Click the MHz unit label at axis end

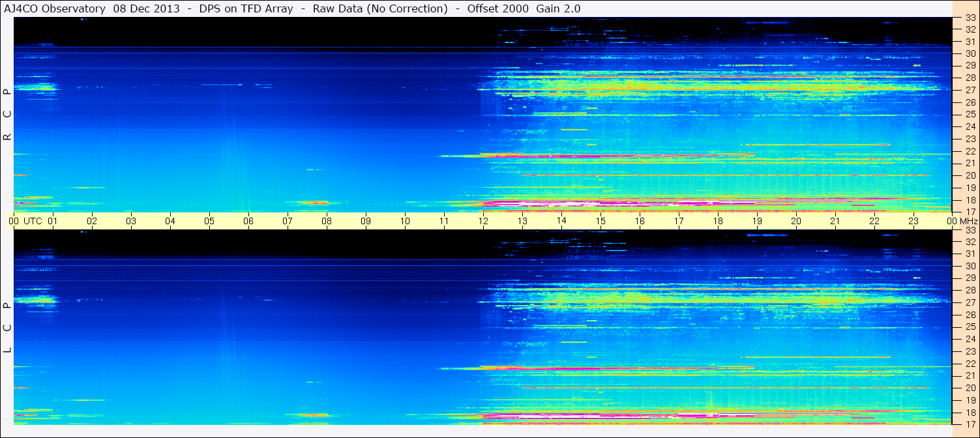click(x=968, y=221)
